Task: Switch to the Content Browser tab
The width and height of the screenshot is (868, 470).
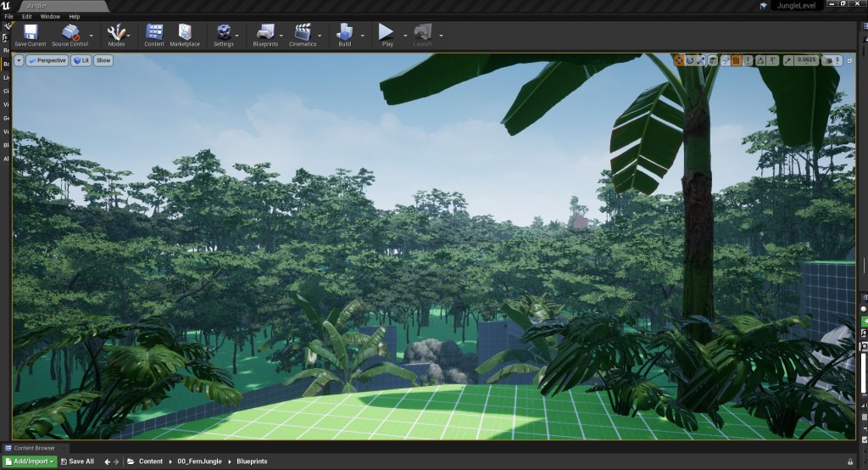Action: click(33, 448)
